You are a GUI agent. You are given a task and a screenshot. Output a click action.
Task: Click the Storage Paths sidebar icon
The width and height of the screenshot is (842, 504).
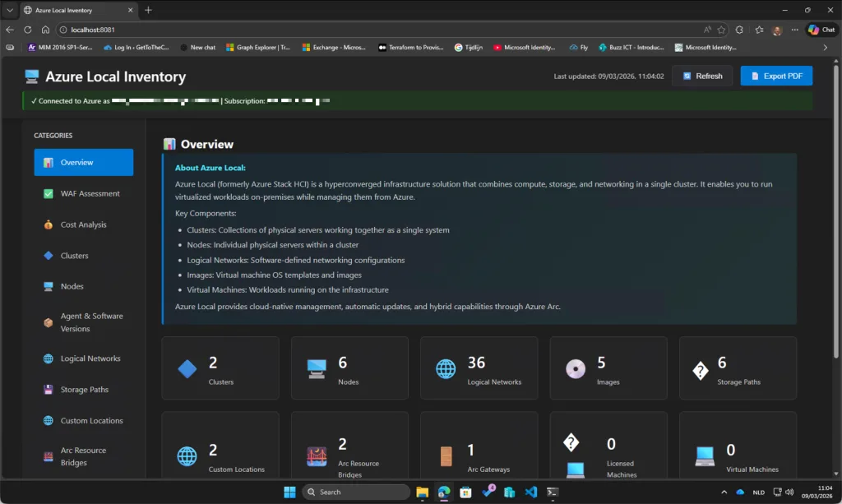(49, 390)
